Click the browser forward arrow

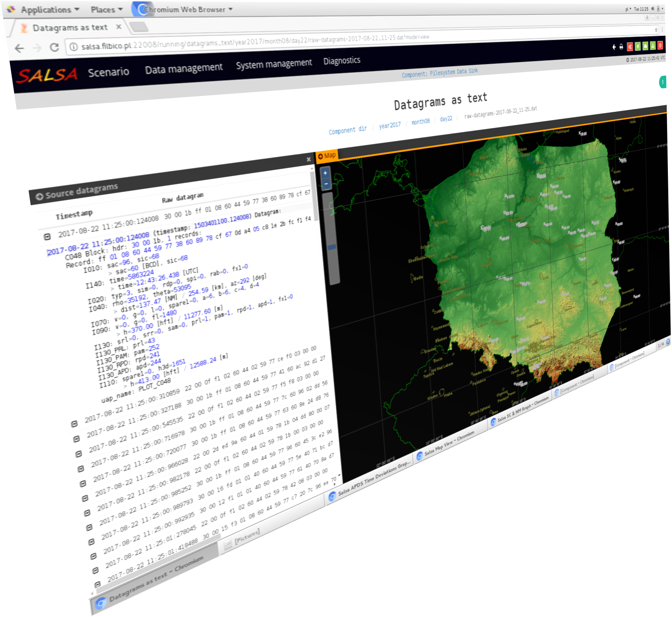pos(37,48)
